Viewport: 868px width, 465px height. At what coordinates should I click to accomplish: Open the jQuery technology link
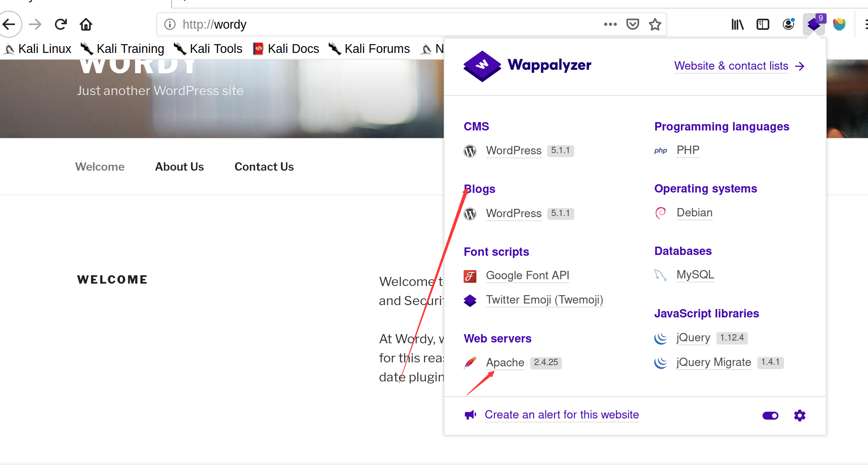tap(693, 338)
